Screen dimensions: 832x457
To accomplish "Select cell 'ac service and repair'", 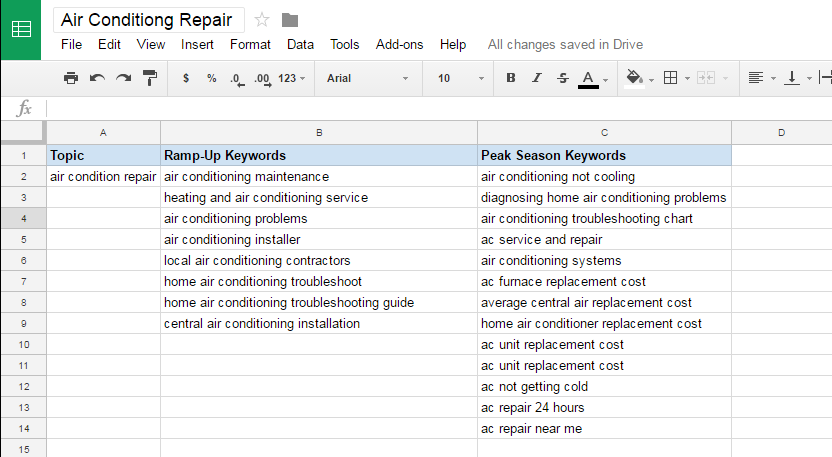I will click(604, 239).
